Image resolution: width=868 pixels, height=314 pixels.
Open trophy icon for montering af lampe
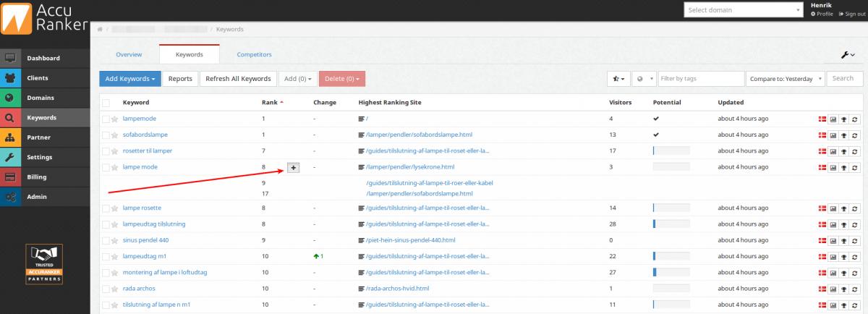844,273
